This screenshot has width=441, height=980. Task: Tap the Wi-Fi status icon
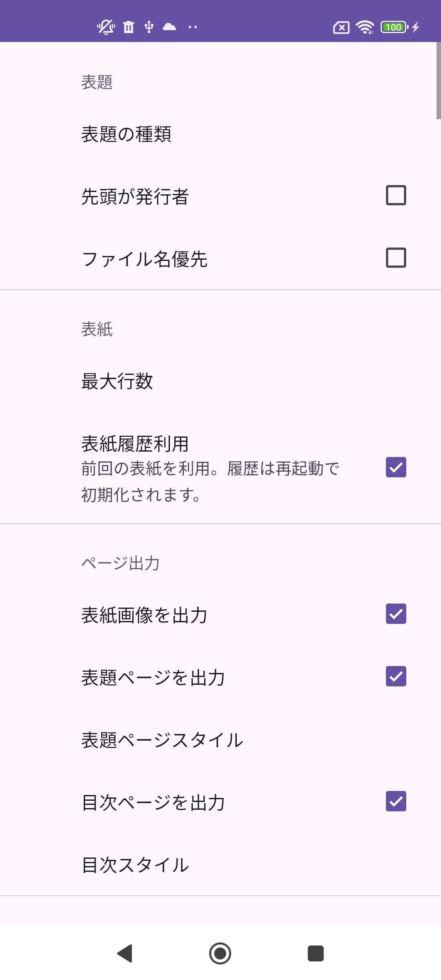365,27
